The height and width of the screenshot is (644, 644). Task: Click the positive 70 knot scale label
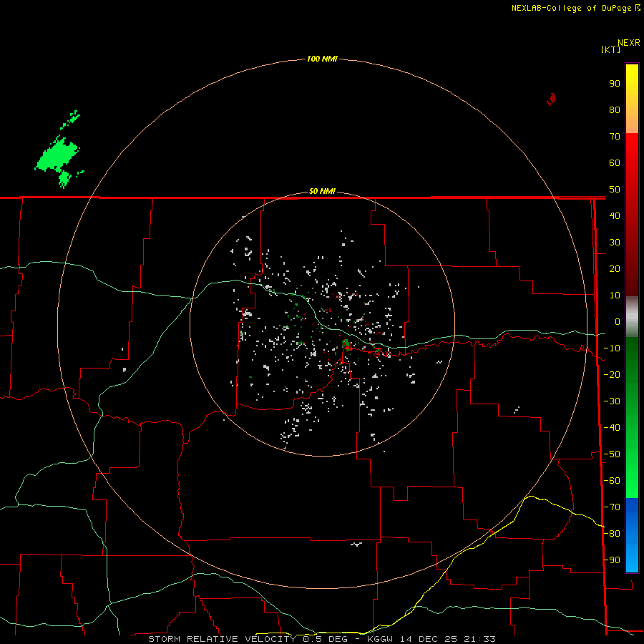(x=615, y=137)
